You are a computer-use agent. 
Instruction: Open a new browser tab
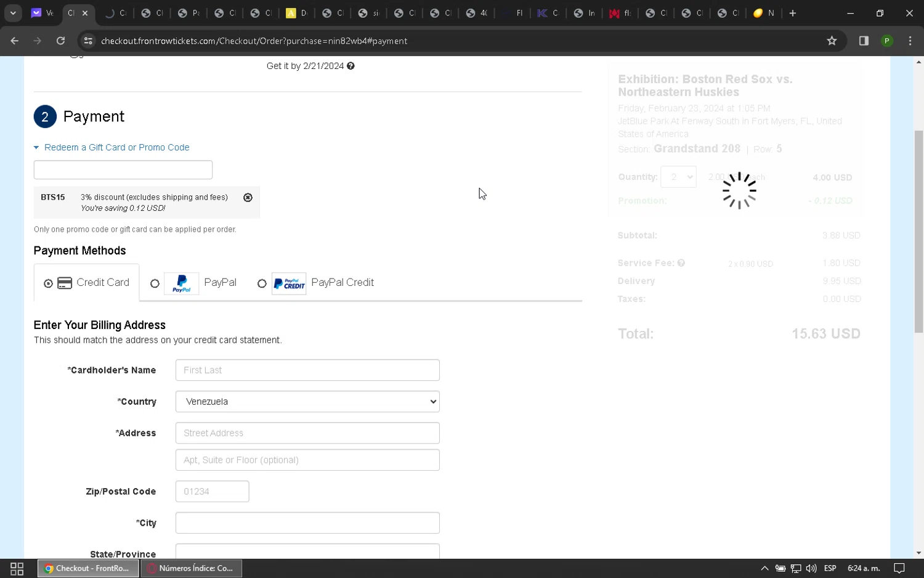point(793,13)
